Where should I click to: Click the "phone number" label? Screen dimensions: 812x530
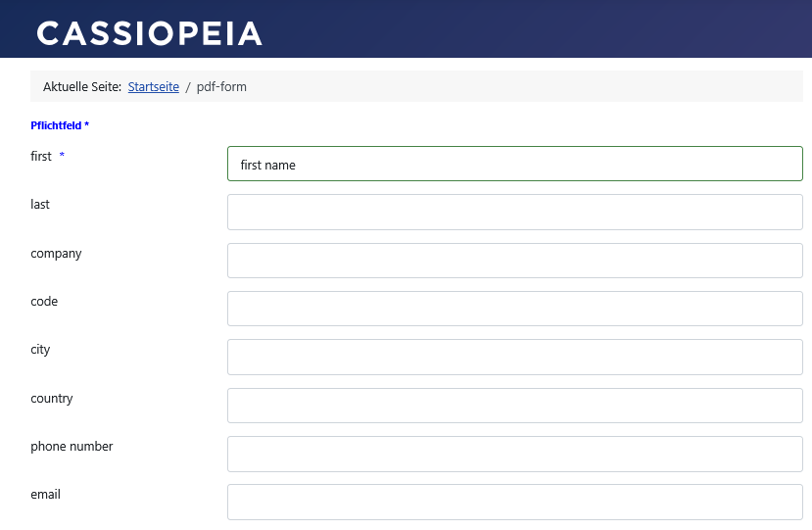[72, 446]
